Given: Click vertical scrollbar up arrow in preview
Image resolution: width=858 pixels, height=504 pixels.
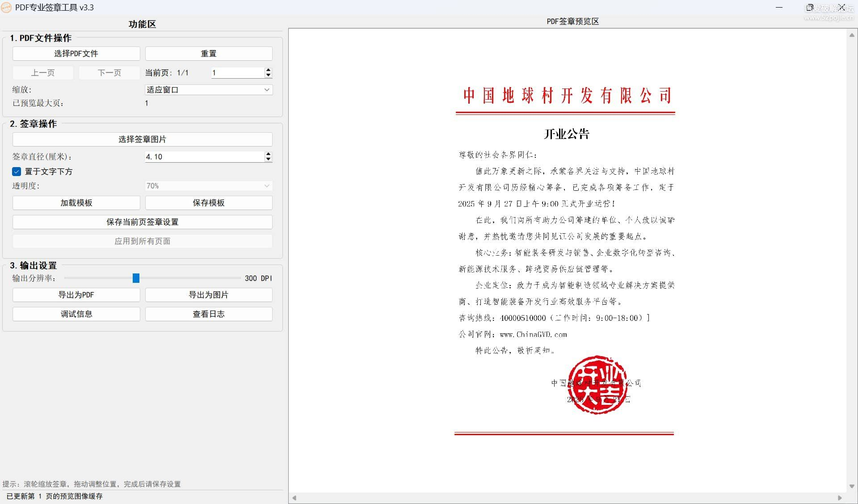Looking at the screenshot, I should 852,35.
